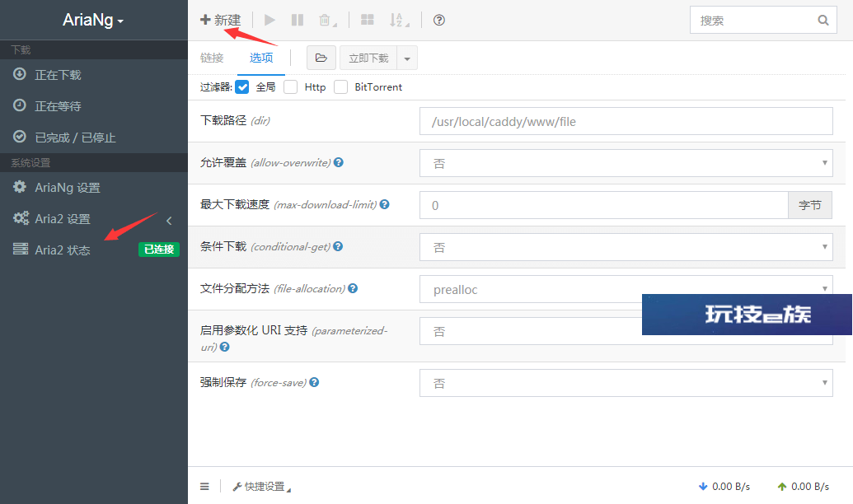The image size is (853, 504).
Task: Click help icon beside conditional-get
Action: (x=338, y=246)
